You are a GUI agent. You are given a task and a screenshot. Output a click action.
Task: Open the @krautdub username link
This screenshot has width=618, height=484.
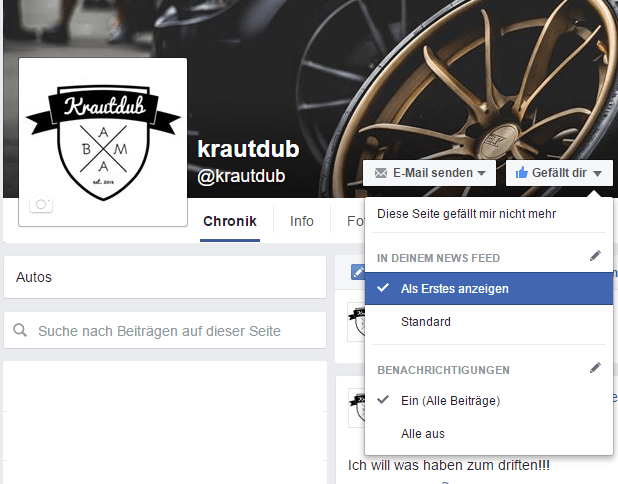pos(241,176)
